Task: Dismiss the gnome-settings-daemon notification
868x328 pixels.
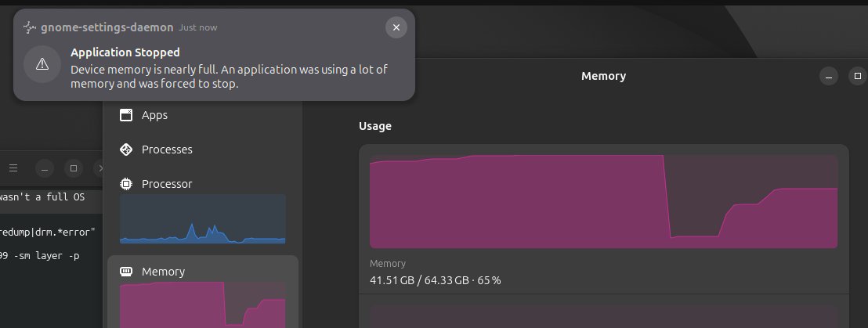Action: [396, 27]
